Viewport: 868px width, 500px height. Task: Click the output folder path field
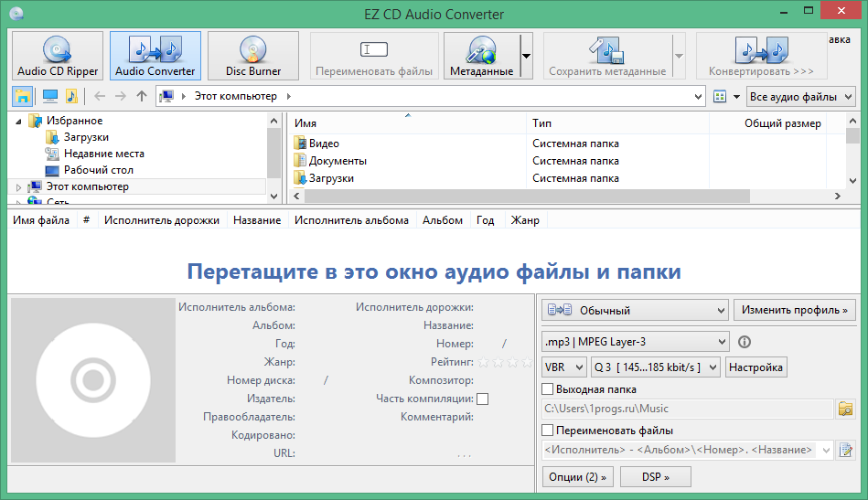tap(688, 409)
